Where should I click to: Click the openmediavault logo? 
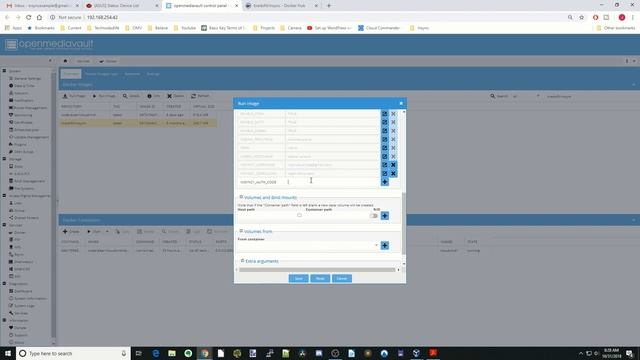49,44
